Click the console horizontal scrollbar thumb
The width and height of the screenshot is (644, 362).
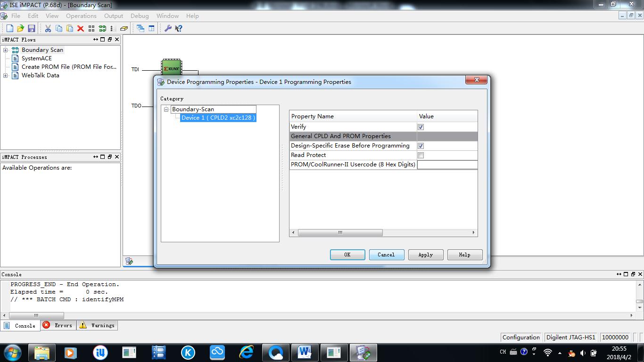[36, 315]
